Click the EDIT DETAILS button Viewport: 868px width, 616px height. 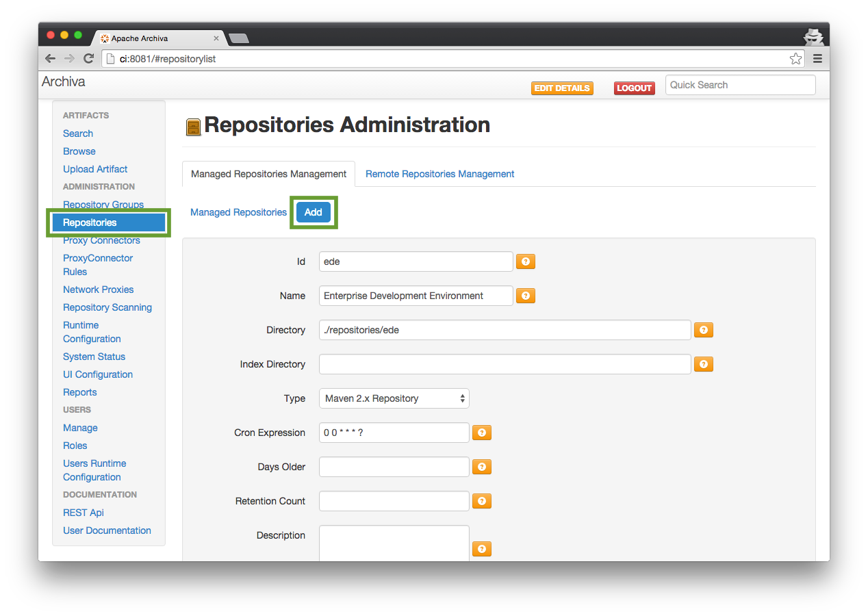coord(562,88)
